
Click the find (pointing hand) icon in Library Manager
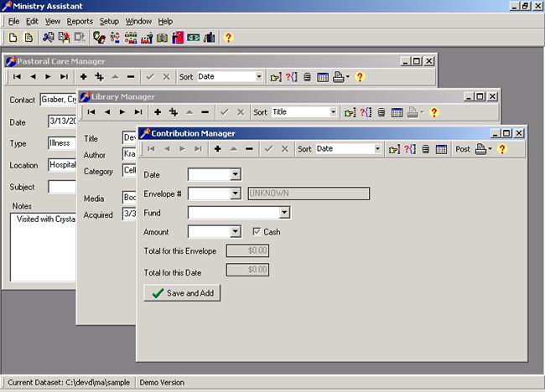350,112
